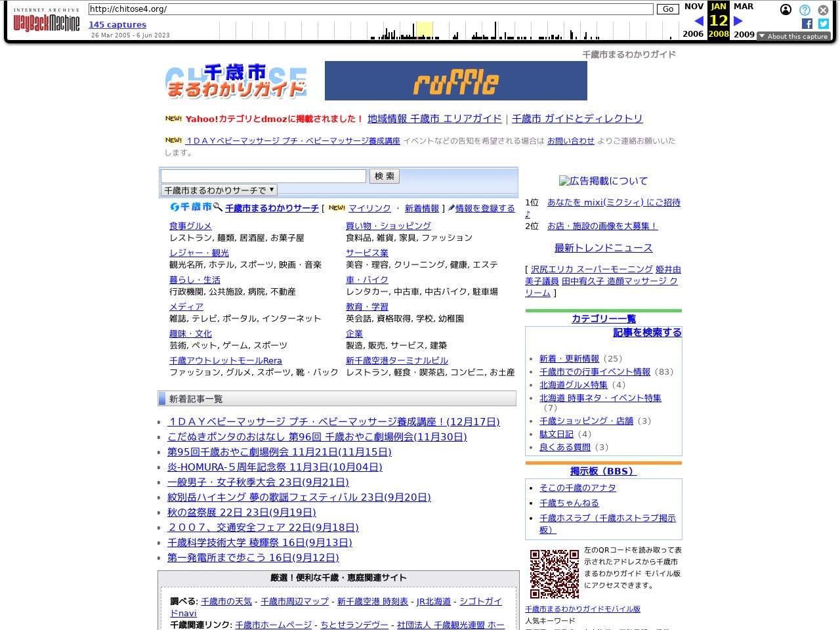Share this capture on Facebook

click(807, 24)
